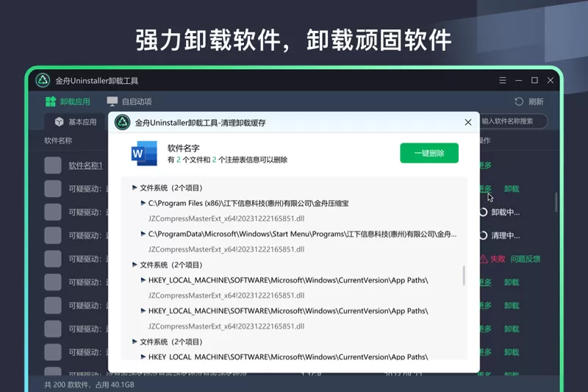Expand the C:\Program Files (x86) path node
The width and height of the screenshot is (588, 392).
143,203
